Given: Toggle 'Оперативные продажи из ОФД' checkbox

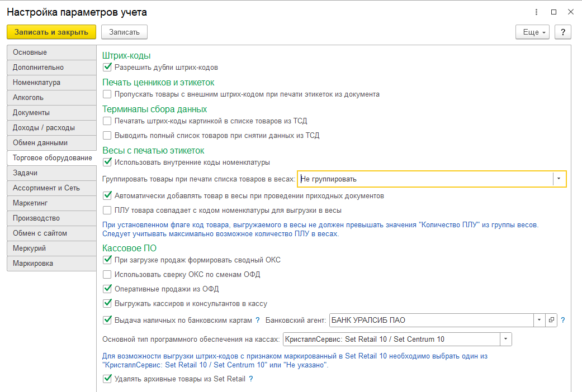Looking at the screenshot, I should (x=107, y=289).
